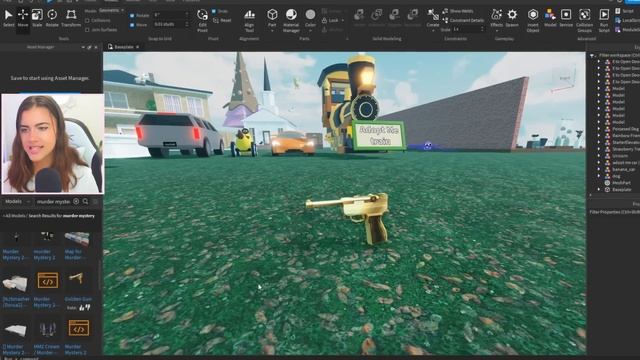Click the Model advanced icon

pyautogui.click(x=550, y=18)
